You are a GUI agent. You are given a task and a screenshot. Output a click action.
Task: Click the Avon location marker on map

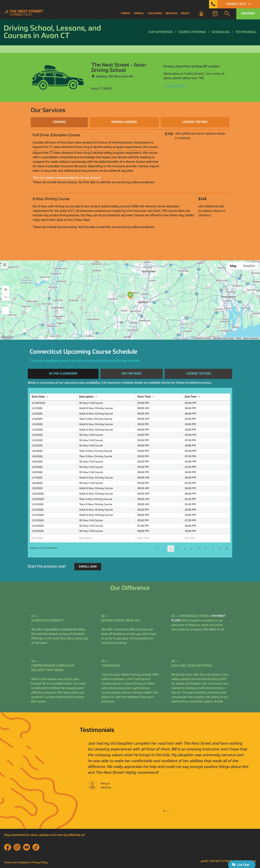tap(130, 295)
